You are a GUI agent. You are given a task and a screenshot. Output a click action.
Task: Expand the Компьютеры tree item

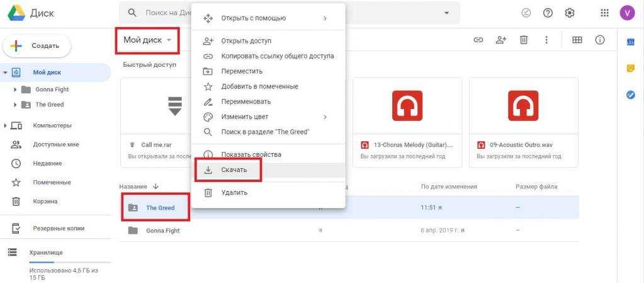pos(6,125)
